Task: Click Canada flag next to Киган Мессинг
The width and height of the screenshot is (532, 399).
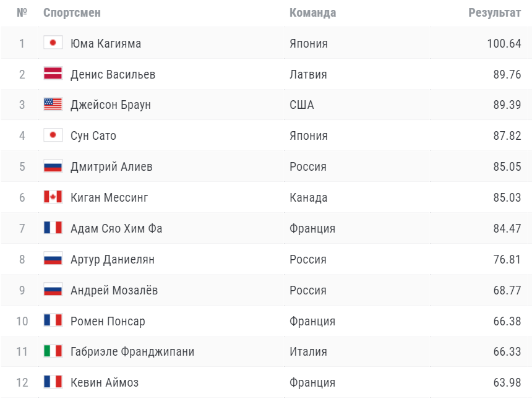Action: tap(53, 197)
